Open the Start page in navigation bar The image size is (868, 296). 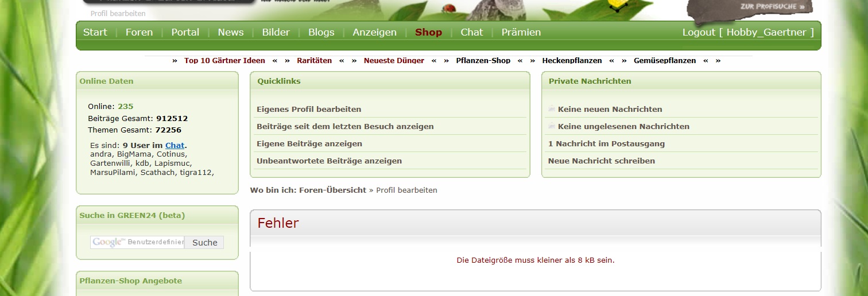[x=95, y=32]
